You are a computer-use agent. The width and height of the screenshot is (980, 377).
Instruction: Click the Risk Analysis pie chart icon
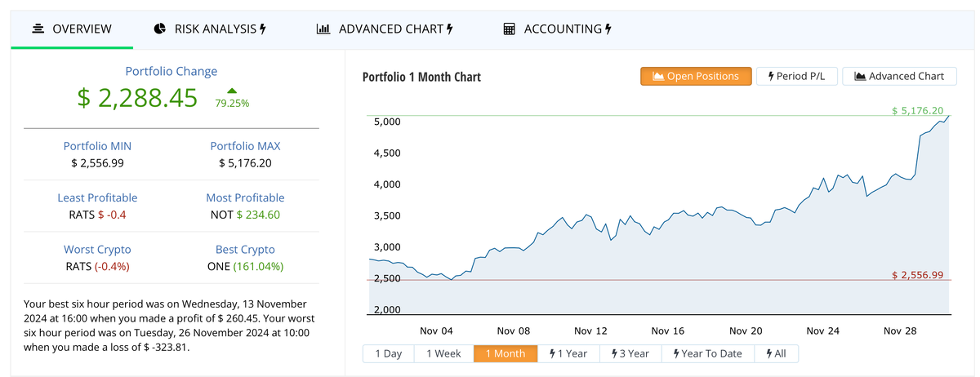click(x=160, y=29)
